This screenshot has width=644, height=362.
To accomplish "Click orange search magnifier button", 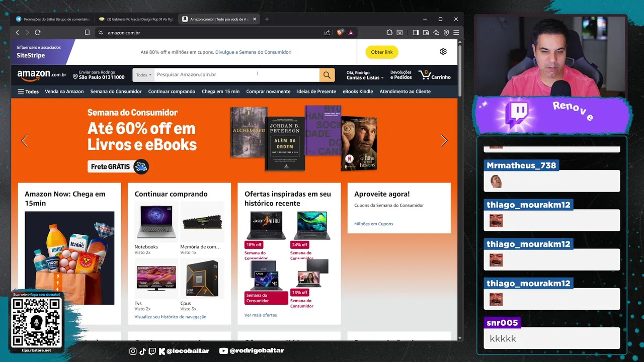I will pos(327,75).
